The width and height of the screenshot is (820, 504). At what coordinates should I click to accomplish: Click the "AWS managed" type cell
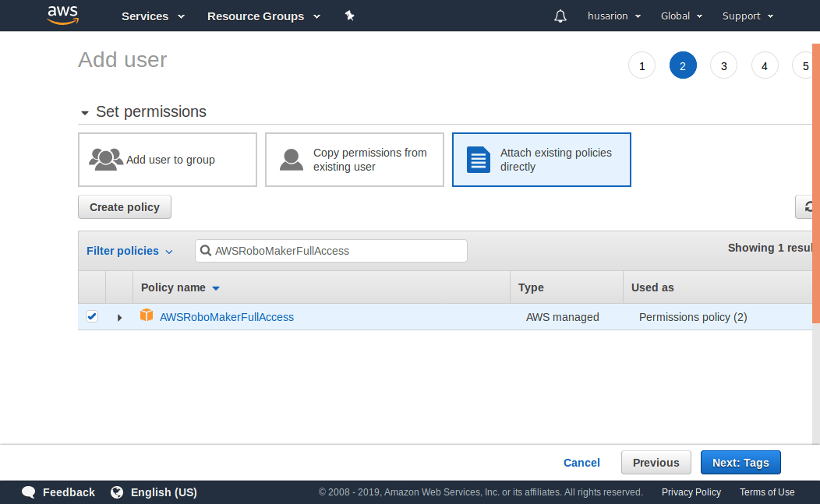tap(562, 317)
